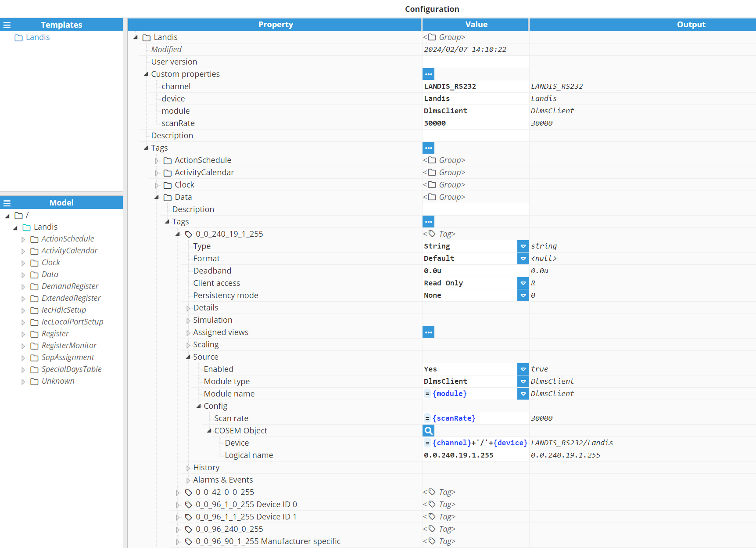Select tag 0_0_96_1_1_255 Device ID 1
The height and width of the screenshot is (548, 756).
coord(246,517)
